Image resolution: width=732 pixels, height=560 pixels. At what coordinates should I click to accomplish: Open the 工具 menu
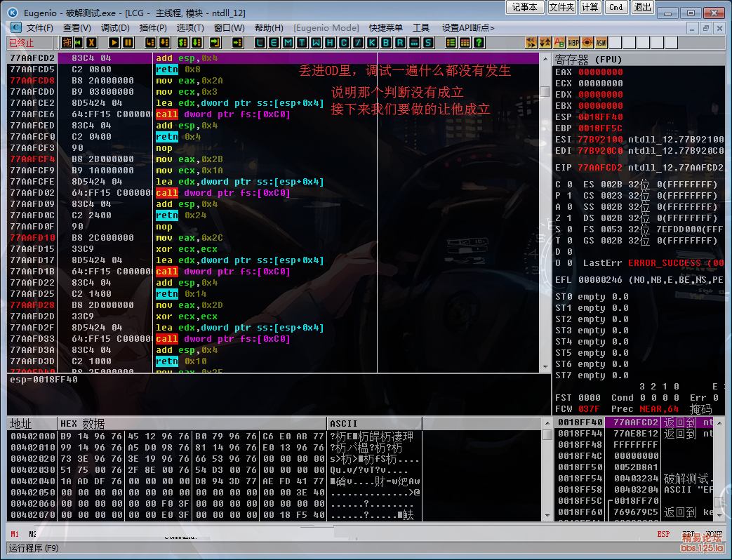421,28
